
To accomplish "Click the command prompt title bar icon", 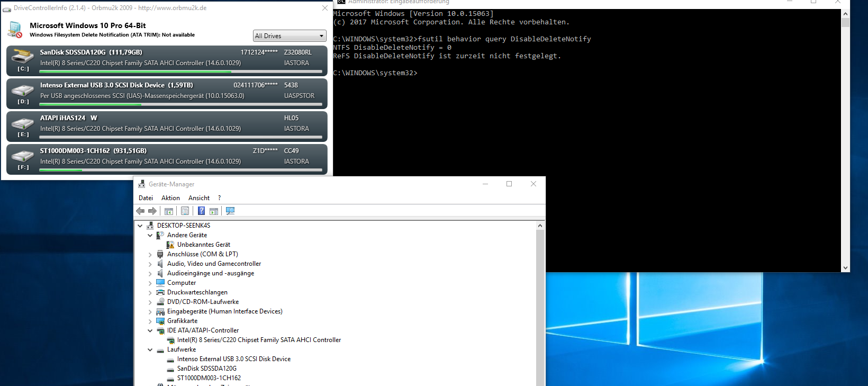I will click(341, 2).
